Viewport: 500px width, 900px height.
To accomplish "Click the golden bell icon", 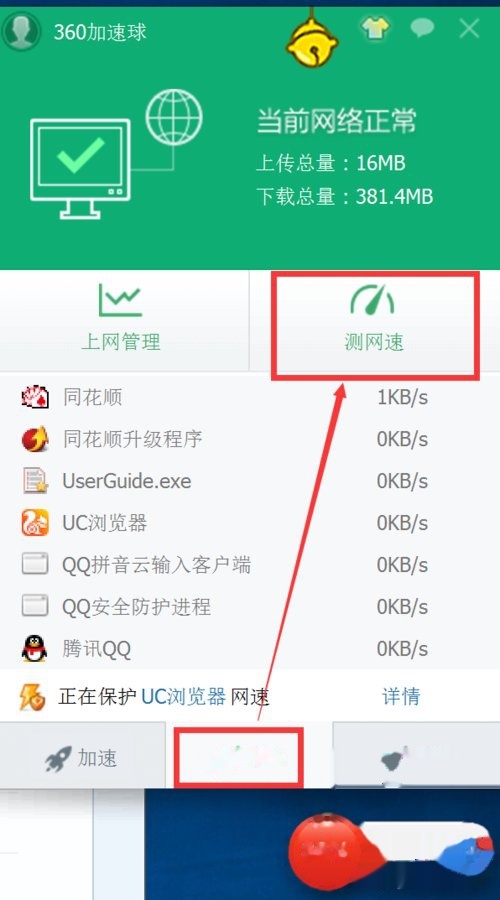I will coord(312,41).
